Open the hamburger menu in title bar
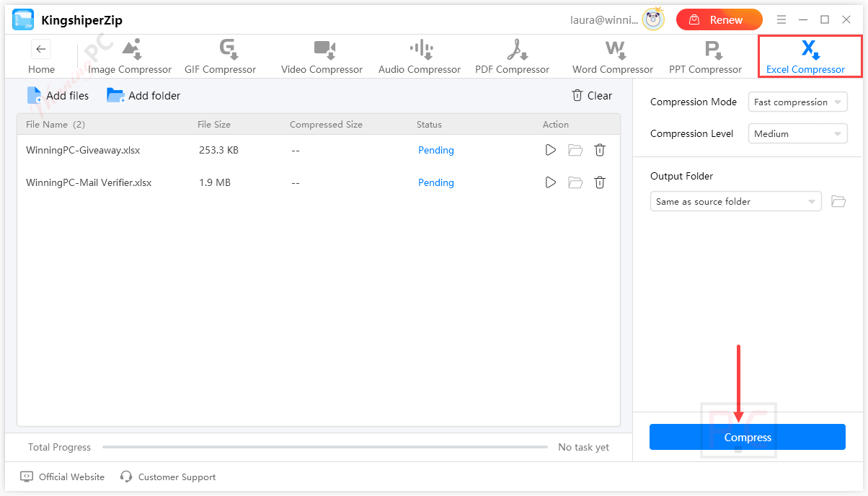This screenshot has height=496, width=868. [x=781, y=19]
